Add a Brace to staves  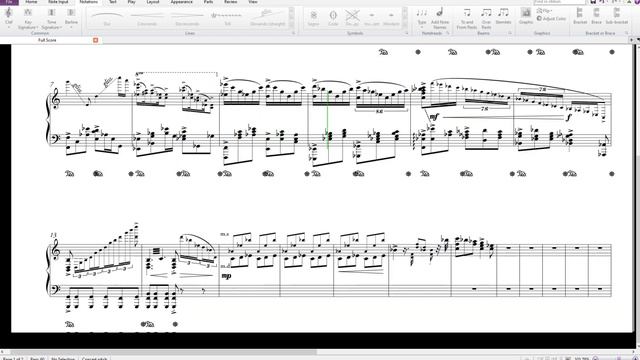pyautogui.click(x=596, y=16)
